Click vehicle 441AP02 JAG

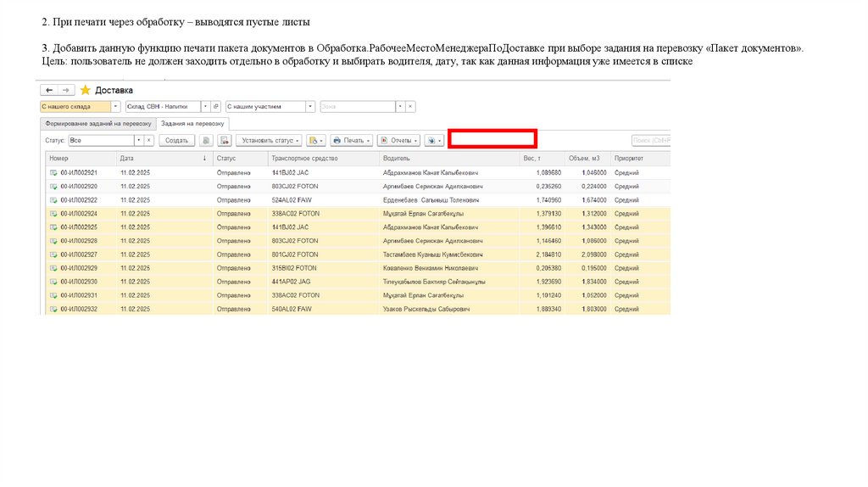(292, 282)
